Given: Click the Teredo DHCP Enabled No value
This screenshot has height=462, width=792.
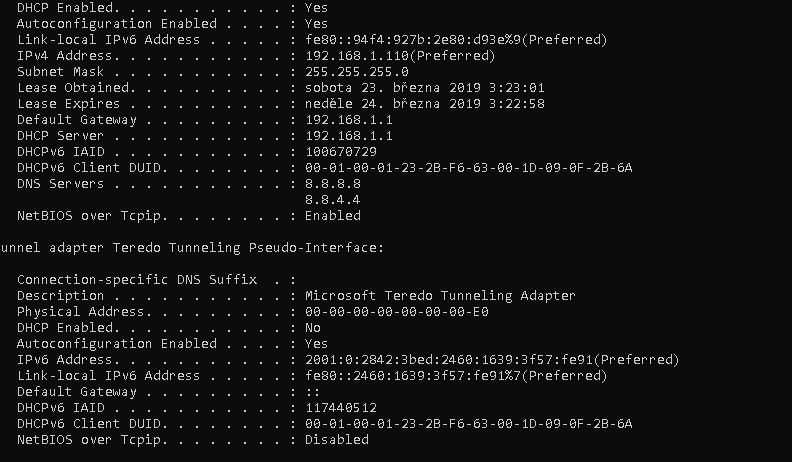Looking at the screenshot, I should [x=312, y=327].
